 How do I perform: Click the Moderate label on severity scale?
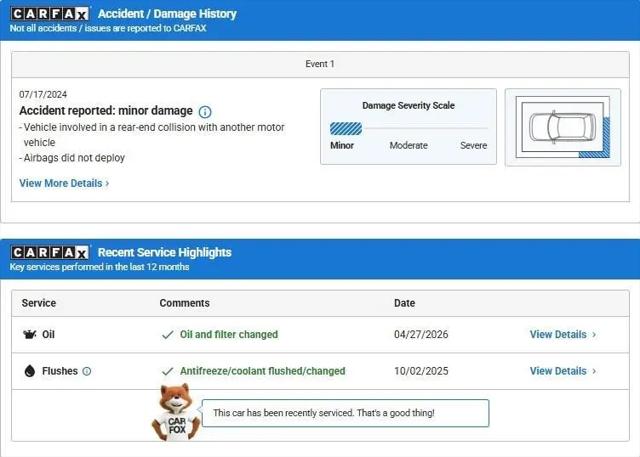pos(409,146)
